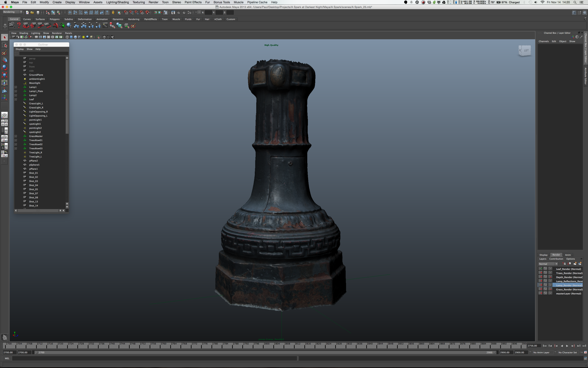Toggle renderable flag on masterLayer
The height and width of the screenshot is (368, 588).
(x=540, y=293)
